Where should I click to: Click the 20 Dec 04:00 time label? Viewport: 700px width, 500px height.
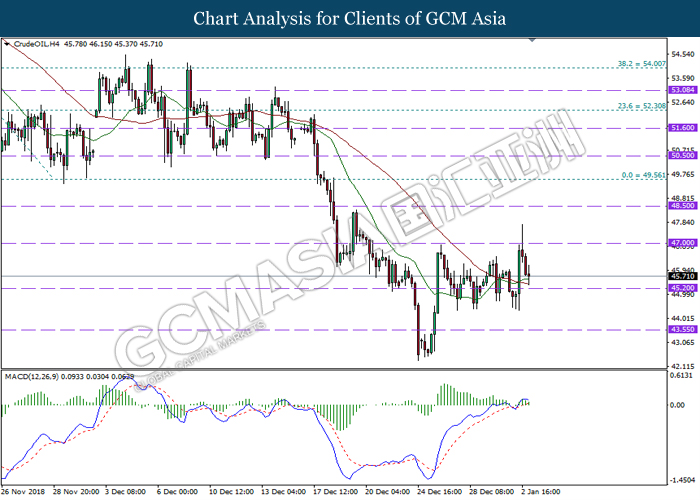tap(388, 492)
